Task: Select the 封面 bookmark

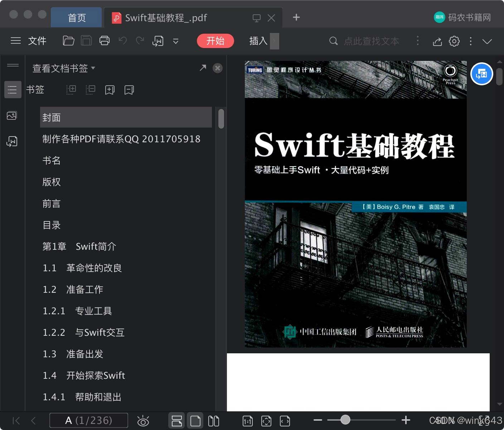Action: 126,117
